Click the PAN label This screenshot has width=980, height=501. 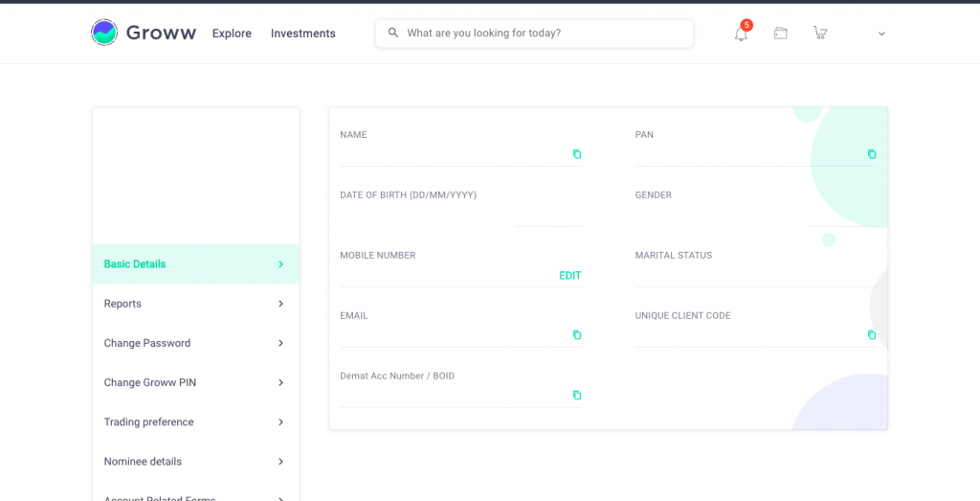pos(644,134)
